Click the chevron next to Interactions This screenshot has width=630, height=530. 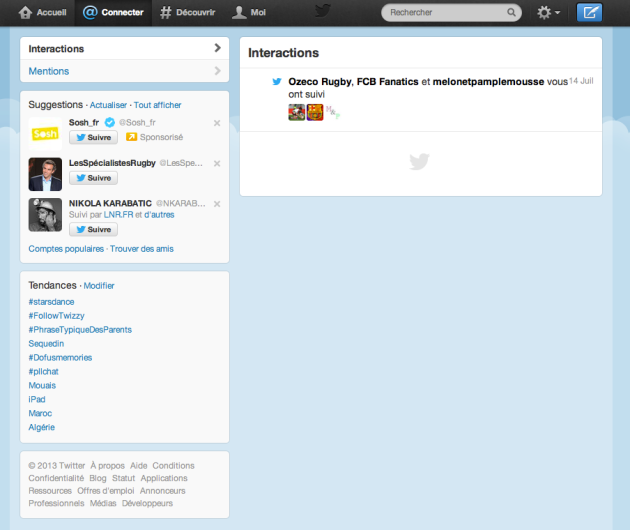[x=217, y=48]
